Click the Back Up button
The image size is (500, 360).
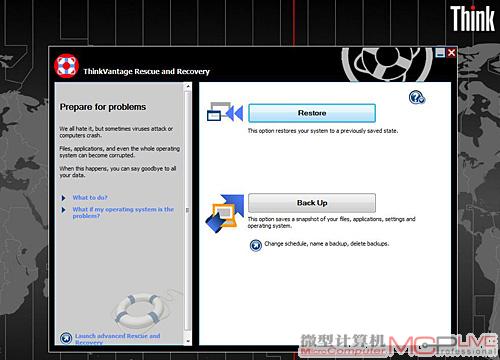(x=312, y=203)
